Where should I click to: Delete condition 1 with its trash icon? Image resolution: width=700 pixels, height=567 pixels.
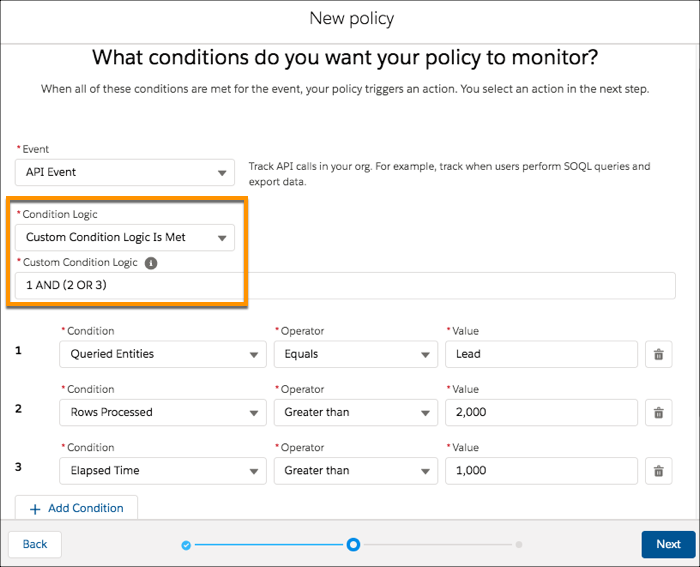pyautogui.click(x=658, y=354)
